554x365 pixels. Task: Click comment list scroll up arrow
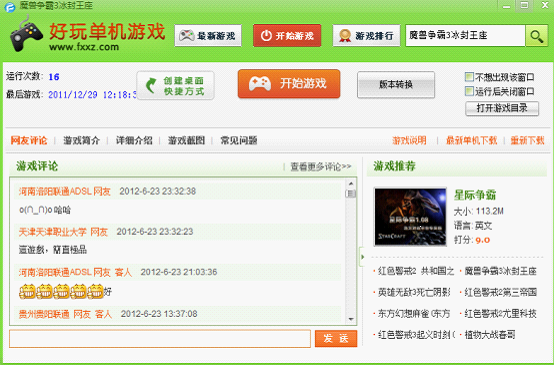[x=351, y=184]
